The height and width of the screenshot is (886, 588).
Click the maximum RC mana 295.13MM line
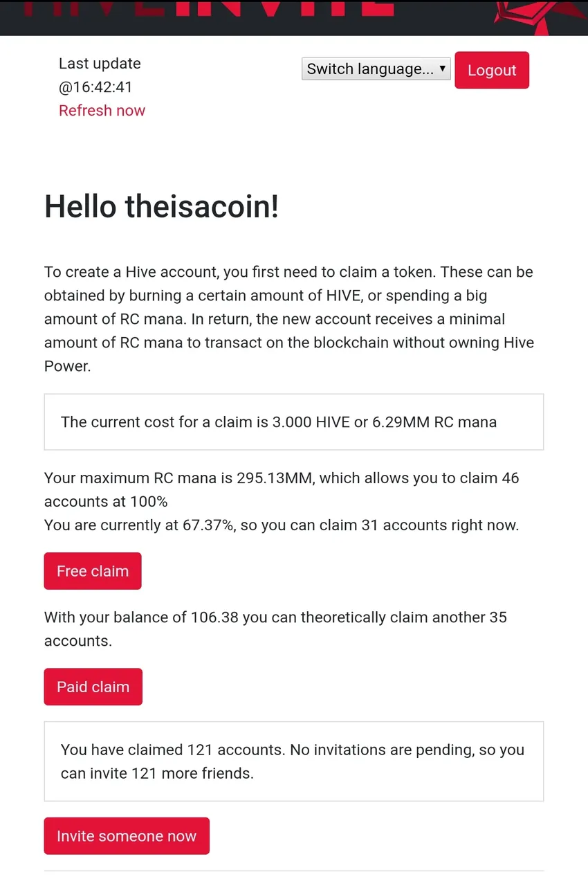pos(282,489)
